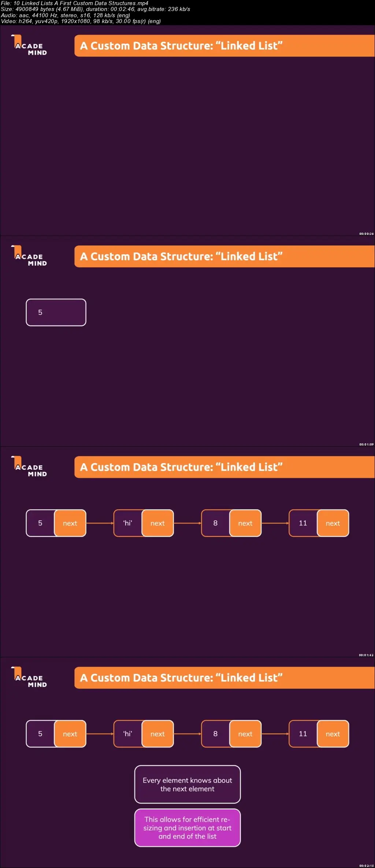This screenshot has width=375, height=868.
Task: Click the arrow between node 5 and 'hi' in last frame
Action: tap(100, 734)
